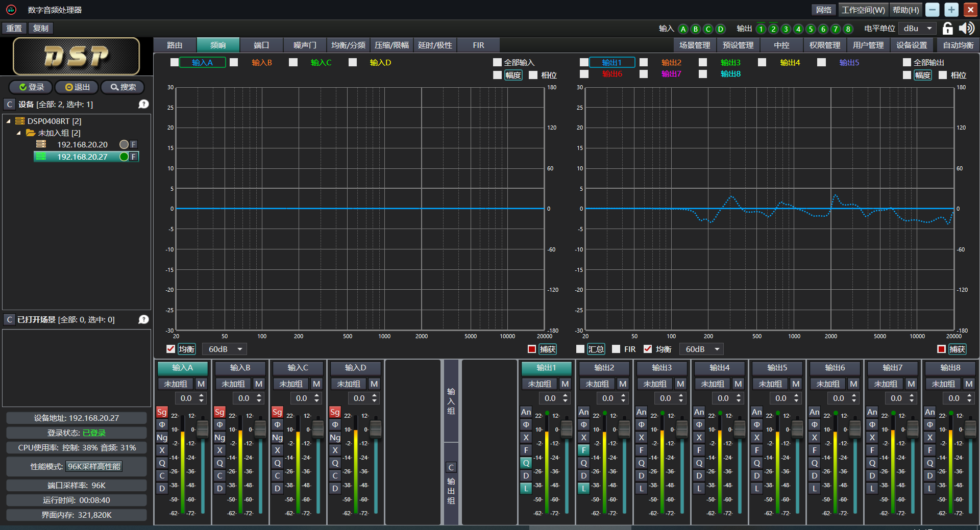
Task: Enable the 汇总 summary checkbox
Action: [x=580, y=349]
